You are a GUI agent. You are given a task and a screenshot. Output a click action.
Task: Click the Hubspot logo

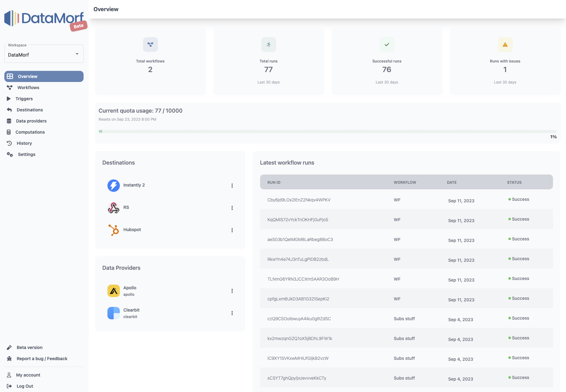pos(114,230)
